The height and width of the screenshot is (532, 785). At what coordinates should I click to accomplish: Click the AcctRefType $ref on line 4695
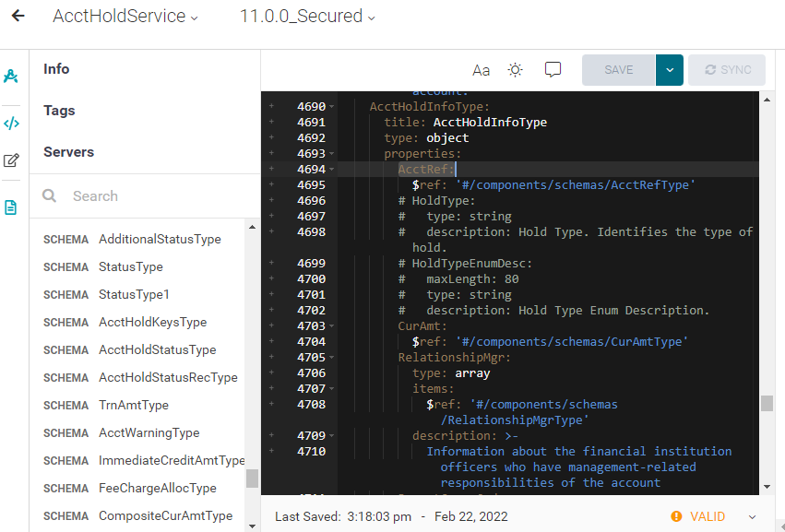(553, 185)
